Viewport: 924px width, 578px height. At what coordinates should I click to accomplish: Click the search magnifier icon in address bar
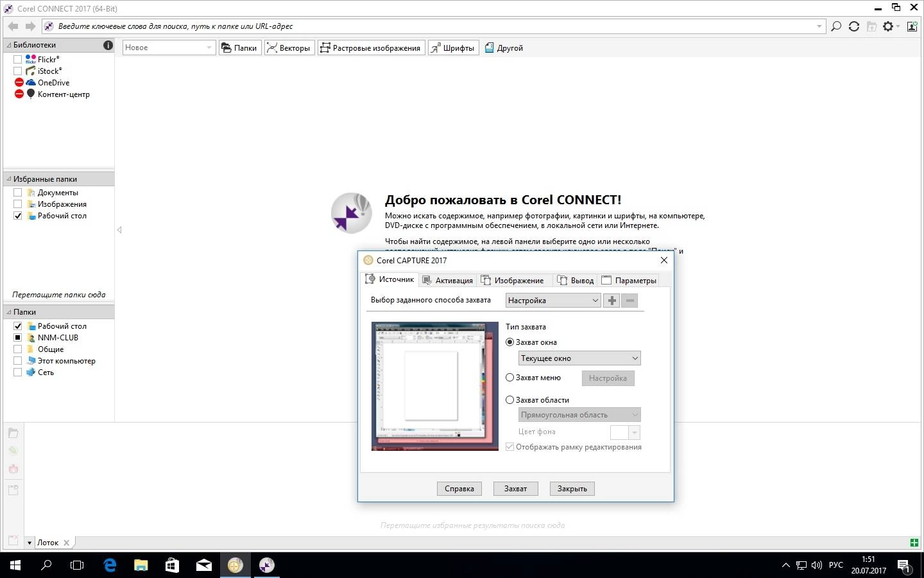836,26
